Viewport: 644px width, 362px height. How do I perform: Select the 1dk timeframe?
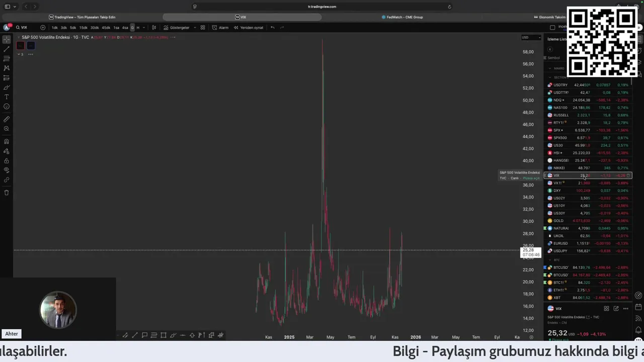tap(55, 28)
